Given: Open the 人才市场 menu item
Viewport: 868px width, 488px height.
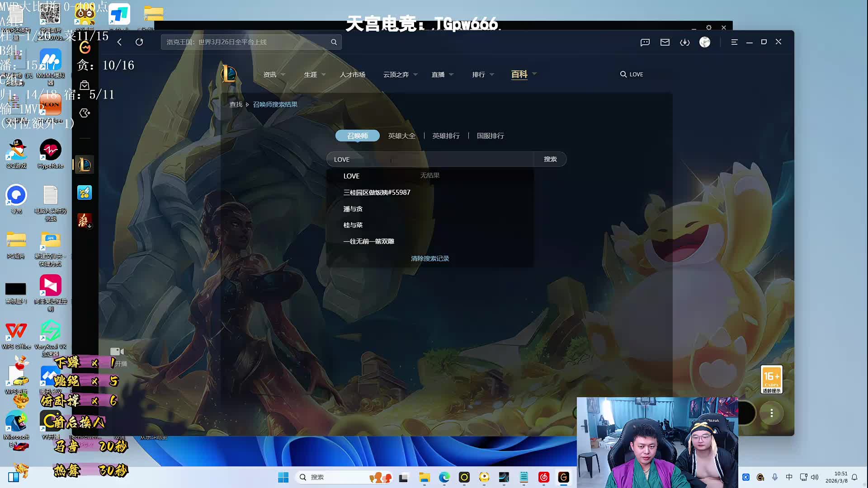Looking at the screenshot, I should (352, 75).
